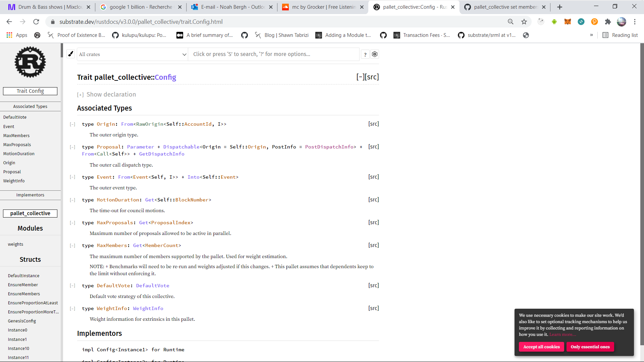The width and height of the screenshot is (644, 362).
Task: Open the MetaMask fox extension
Action: tap(568, 22)
